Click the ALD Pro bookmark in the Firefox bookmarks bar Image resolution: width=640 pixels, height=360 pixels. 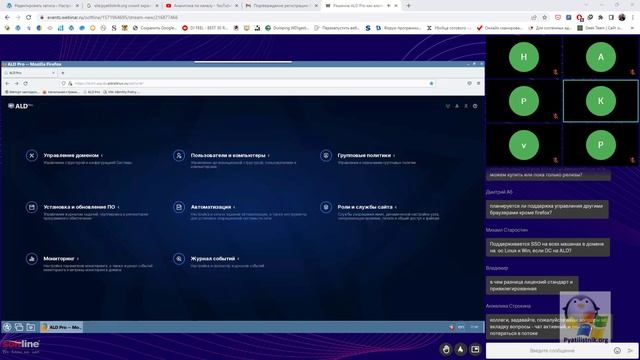pyautogui.click(x=92, y=92)
